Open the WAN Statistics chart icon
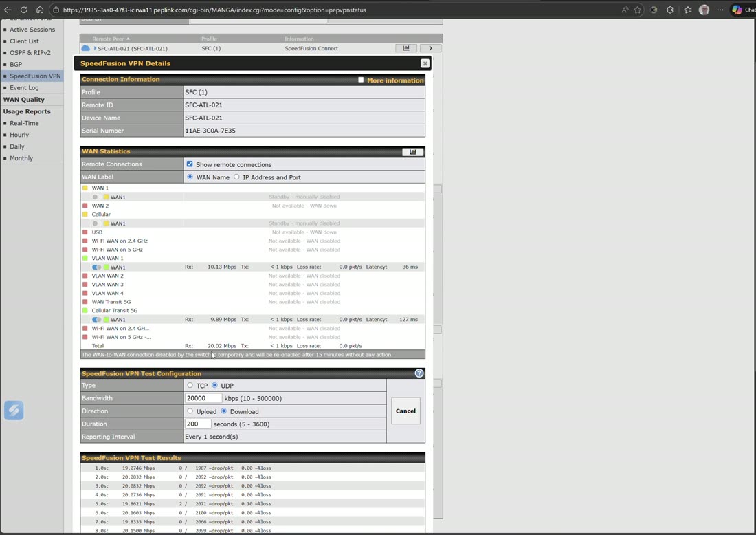This screenshot has width=756, height=535. [x=413, y=152]
